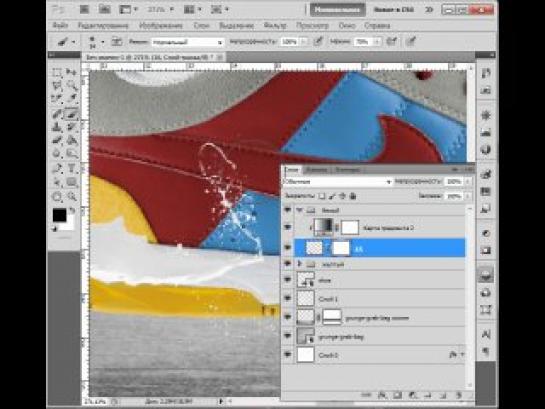This screenshot has height=409, width=545.
Task: Select the Rectangular Marquee tool
Action: click(57, 72)
